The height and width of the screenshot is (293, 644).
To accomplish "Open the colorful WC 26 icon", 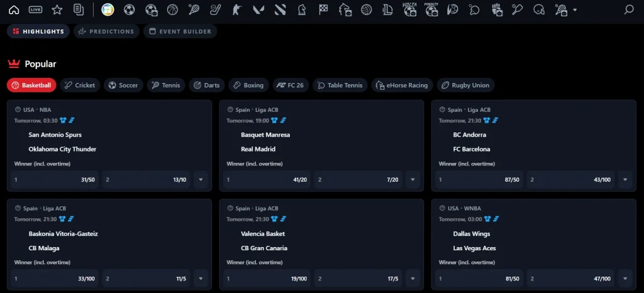I will point(108,10).
